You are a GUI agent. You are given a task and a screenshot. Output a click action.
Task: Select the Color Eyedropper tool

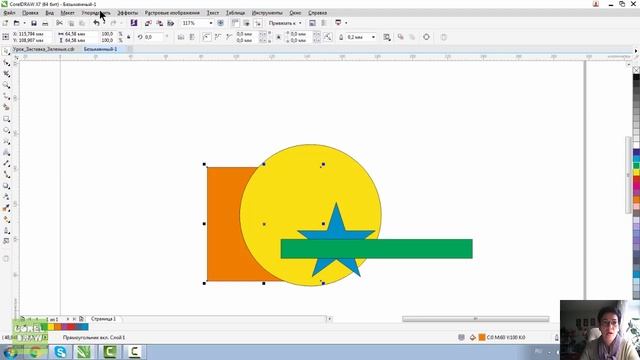point(6,208)
